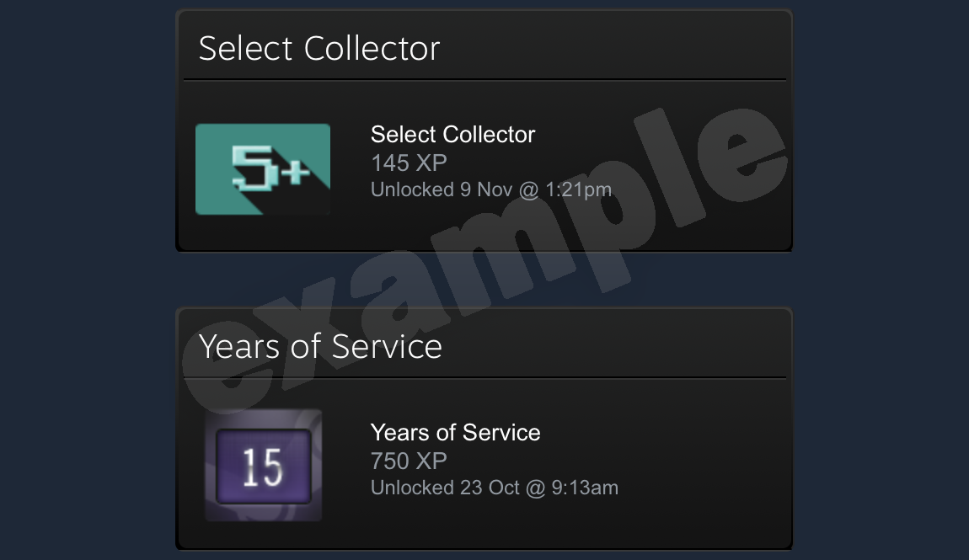The width and height of the screenshot is (969, 560).
Task: Click the teal Select Collector badge icon
Action: click(263, 169)
